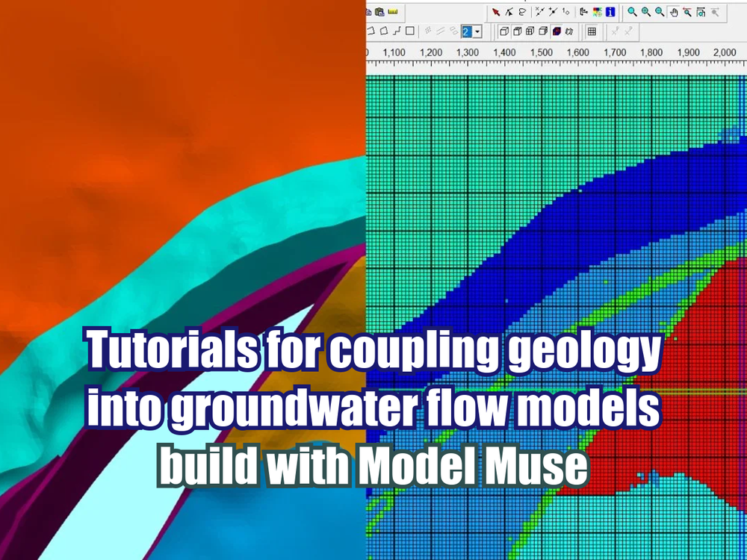Click the 1,700 ruler label
747x560 pixels.
[615, 52]
